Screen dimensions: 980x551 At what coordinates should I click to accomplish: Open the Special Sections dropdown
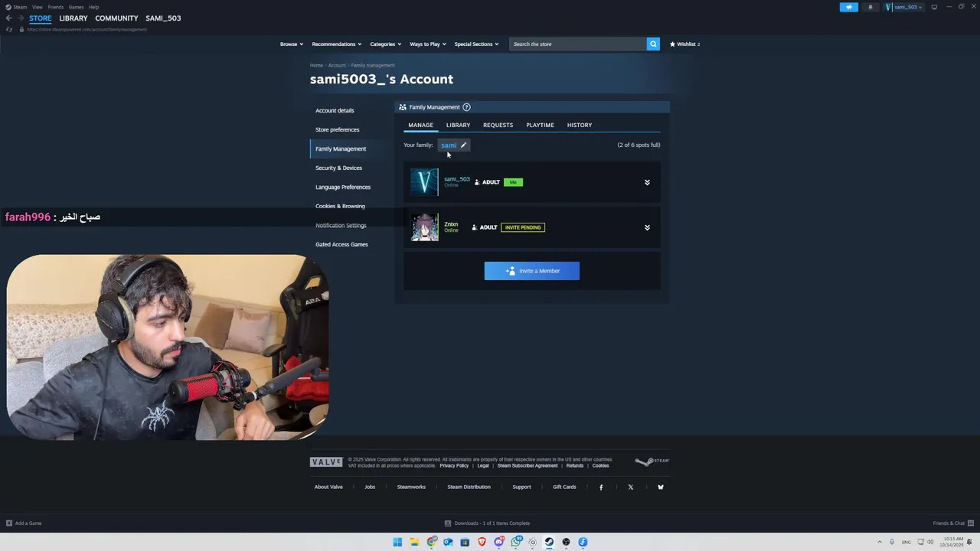click(x=476, y=44)
